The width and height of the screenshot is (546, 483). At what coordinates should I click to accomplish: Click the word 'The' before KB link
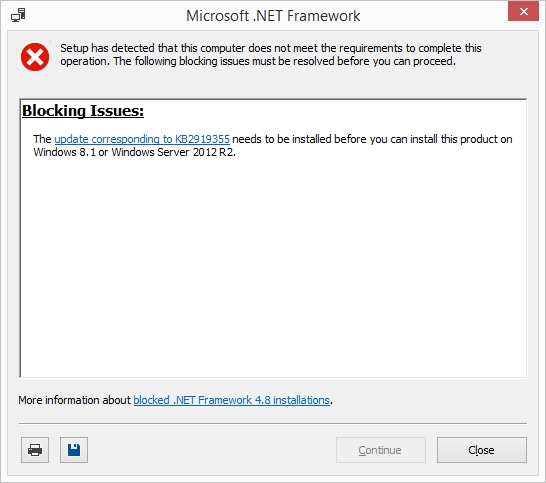tap(42, 139)
